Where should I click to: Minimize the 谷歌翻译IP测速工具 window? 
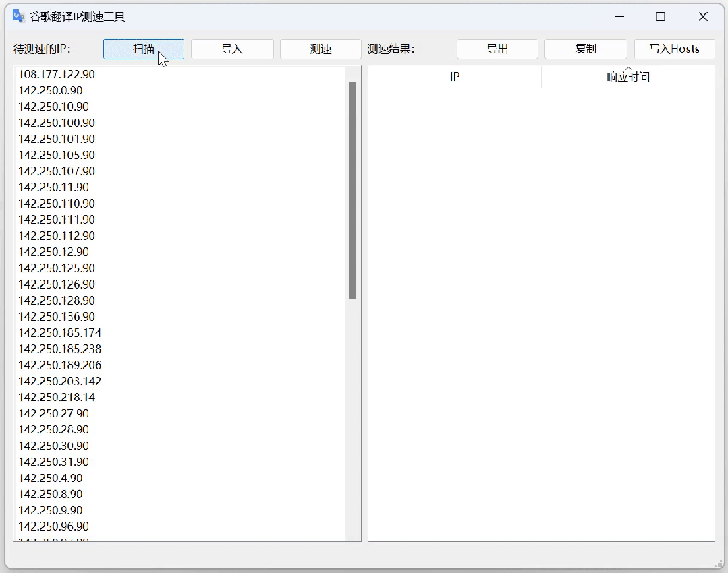(619, 17)
